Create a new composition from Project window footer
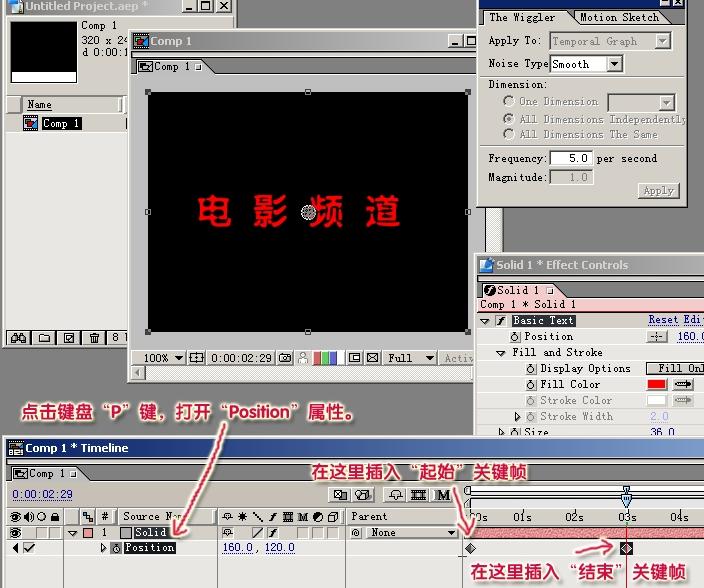 pos(69,338)
